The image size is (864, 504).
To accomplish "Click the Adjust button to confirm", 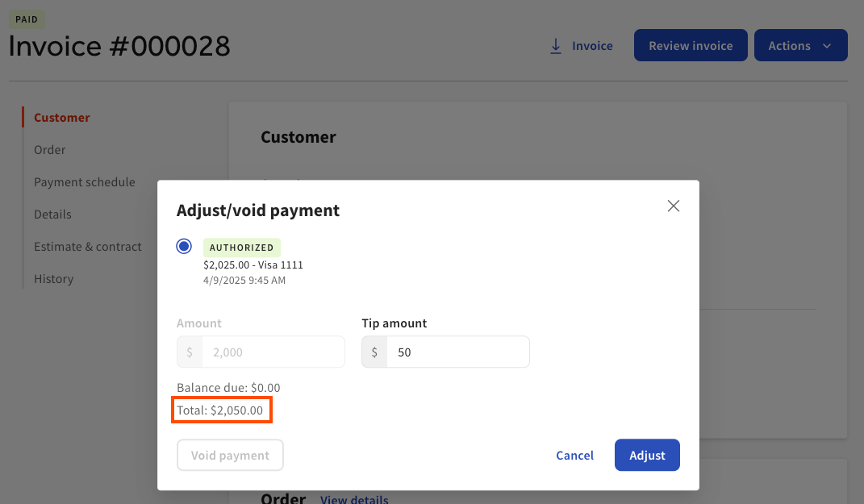I will coord(646,455).
